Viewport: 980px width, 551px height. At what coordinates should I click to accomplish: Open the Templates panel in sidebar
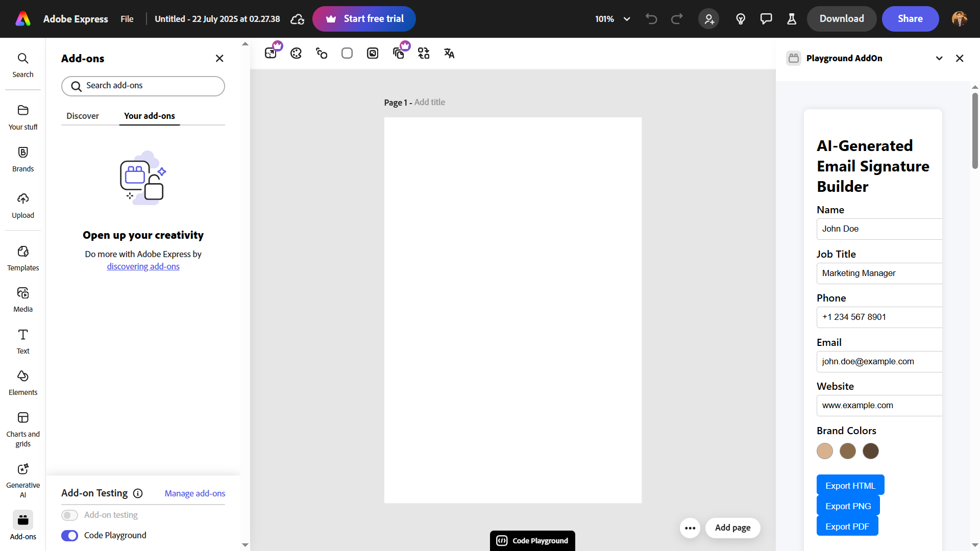click(23, 258)
